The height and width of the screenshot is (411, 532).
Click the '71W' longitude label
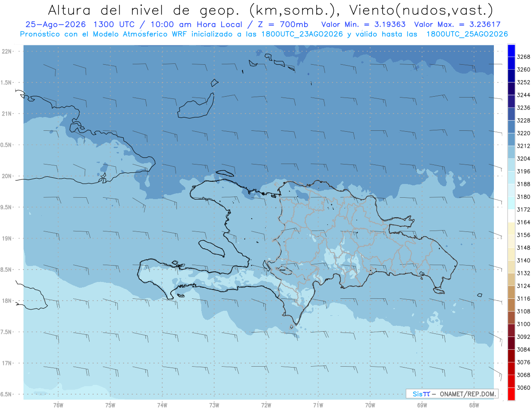(x=318, y=405)
